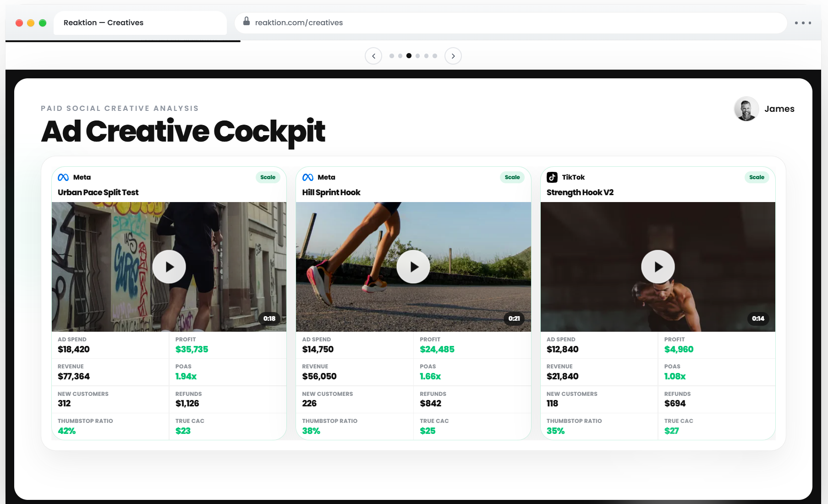Click the $25 true CAC value
828x504 pixels.
[428, 431]
